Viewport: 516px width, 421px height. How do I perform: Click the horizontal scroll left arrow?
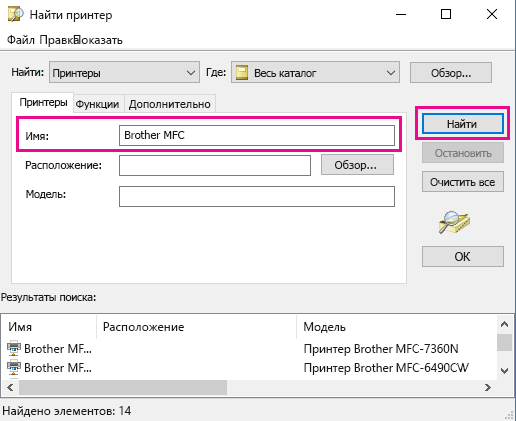click(10, 387)
